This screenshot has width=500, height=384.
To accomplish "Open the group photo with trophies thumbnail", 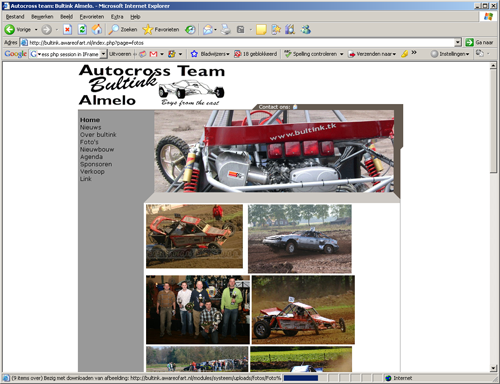I will pyautogui.click(x=198, y=310).
